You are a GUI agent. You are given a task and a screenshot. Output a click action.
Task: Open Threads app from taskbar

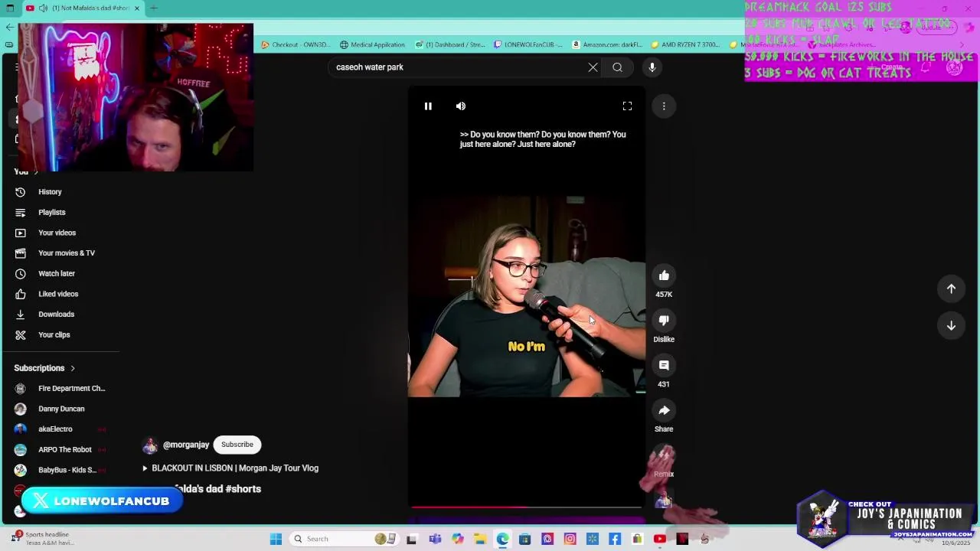point(547,539)
